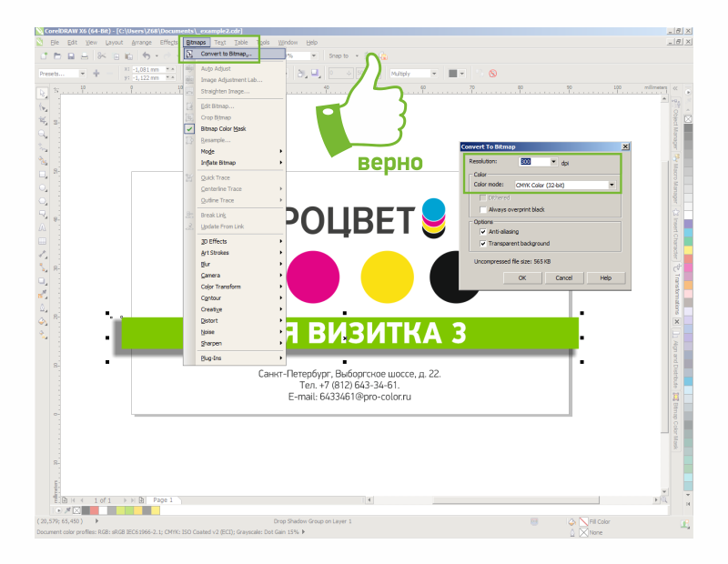Open the Resolution dropdown arrow
728x564 pixels.
(553, 162)
